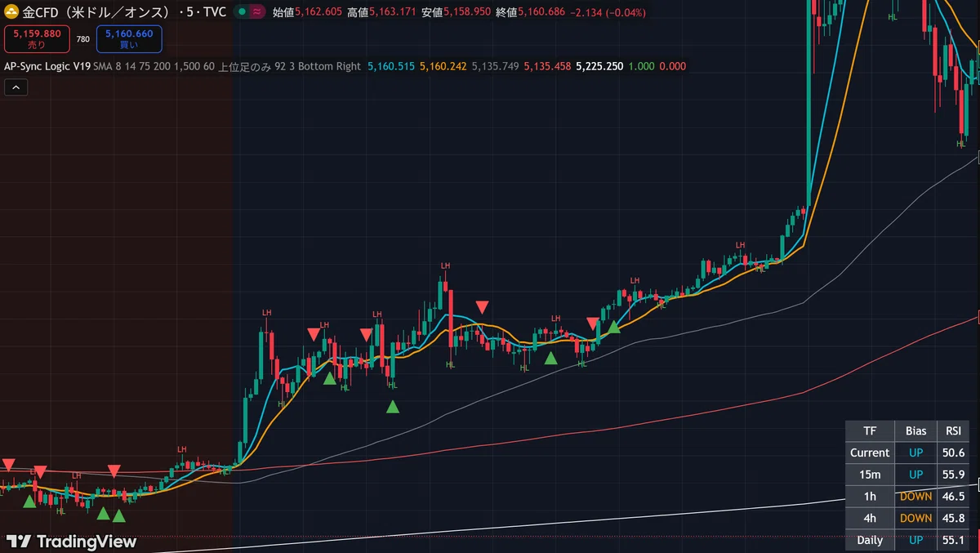This screenshot has width=980, height=553.
Task: Click the price change −2.134 (−0.04%)
Action: (608, 13)
